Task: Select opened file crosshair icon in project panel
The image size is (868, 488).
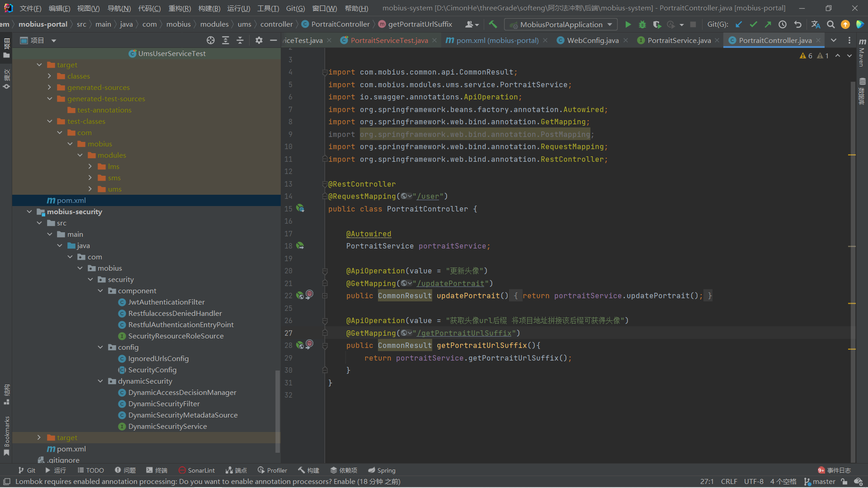Action: click(x=211, y=41)
